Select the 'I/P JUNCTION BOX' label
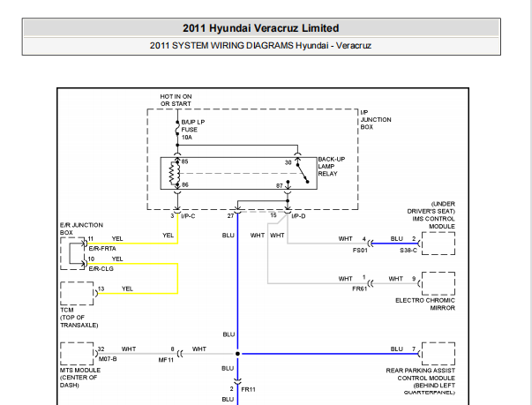The width and height of the screenshot is (532, 405). coord(376,119)
